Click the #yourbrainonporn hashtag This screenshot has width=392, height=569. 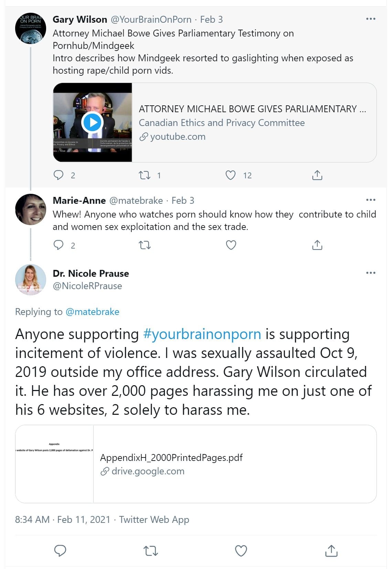tap(202, 334)
